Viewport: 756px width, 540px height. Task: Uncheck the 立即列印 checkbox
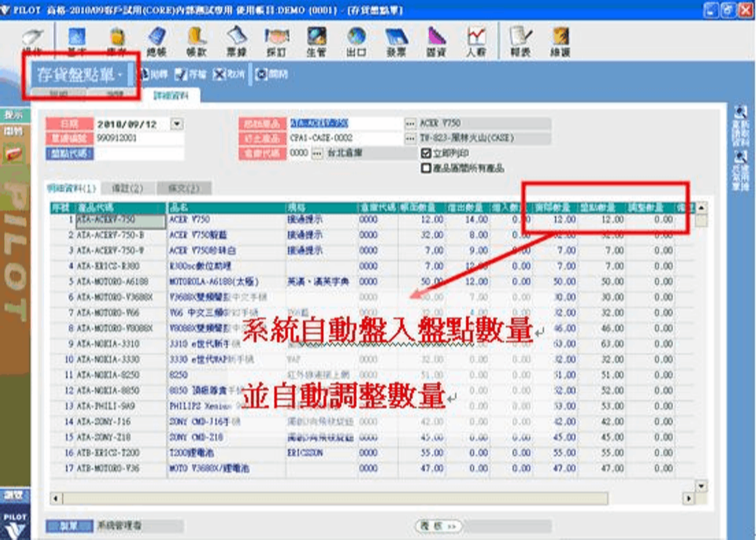coord(426,154)
